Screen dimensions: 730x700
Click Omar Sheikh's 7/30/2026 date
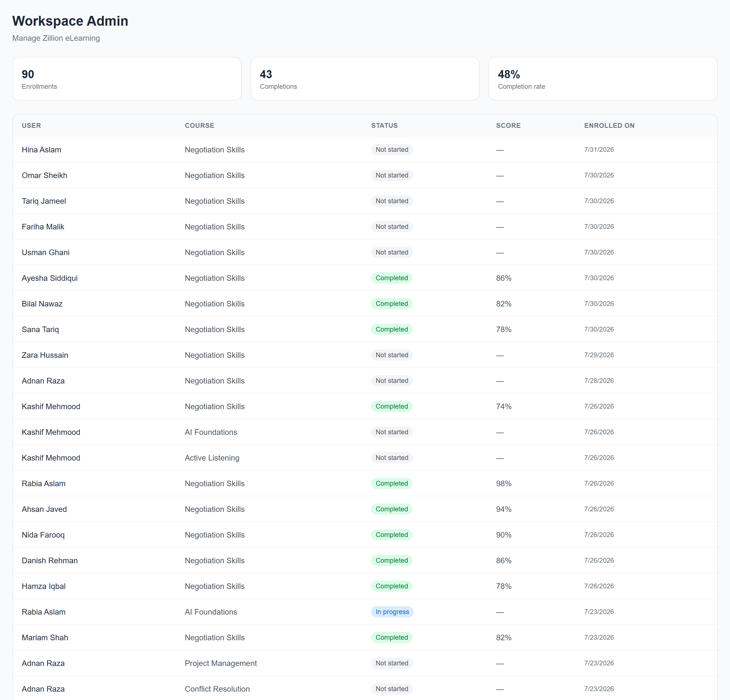[599, 176]
